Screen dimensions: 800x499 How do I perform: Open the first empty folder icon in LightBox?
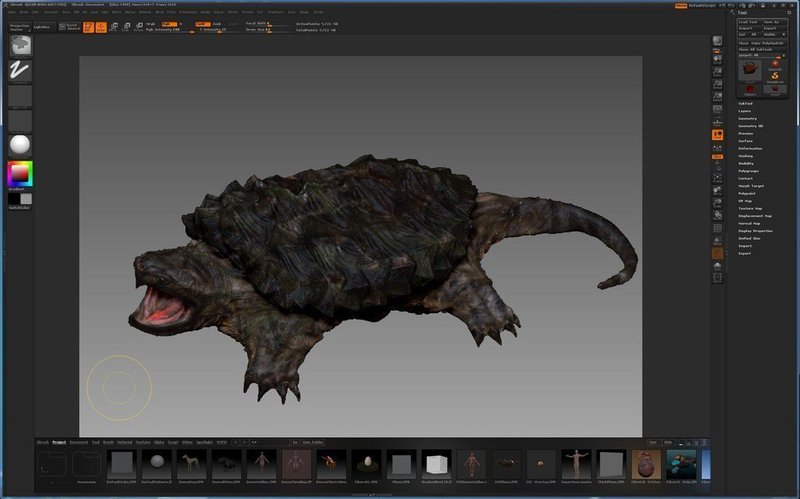52,464
